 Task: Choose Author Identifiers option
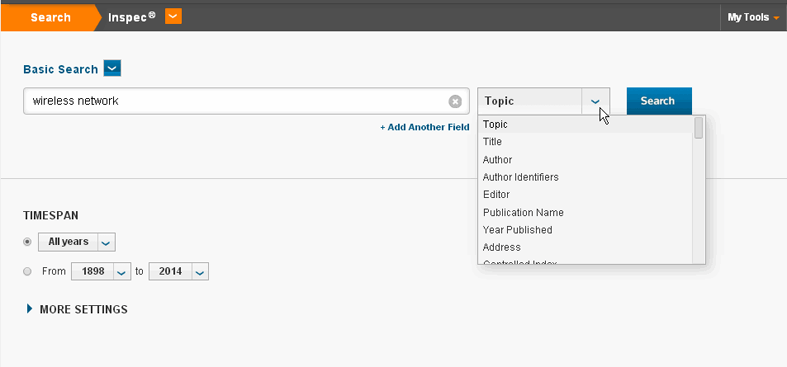(x=586, y=177)
